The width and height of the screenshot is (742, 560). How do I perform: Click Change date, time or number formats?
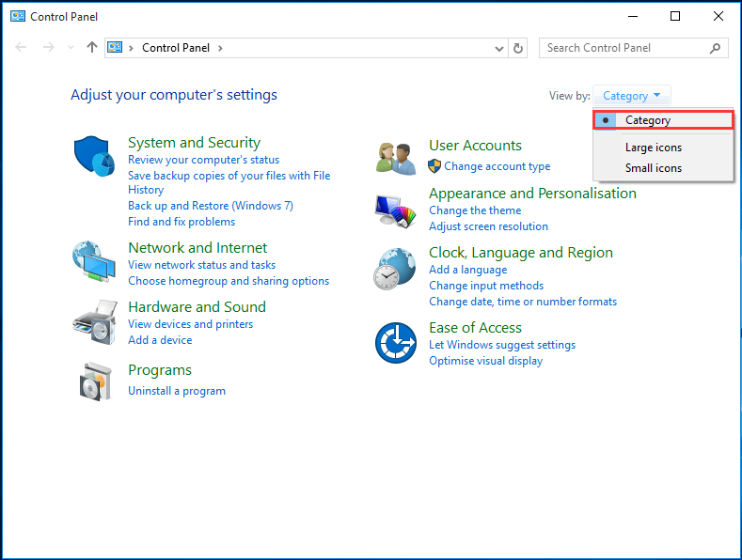tap(523, 302)
